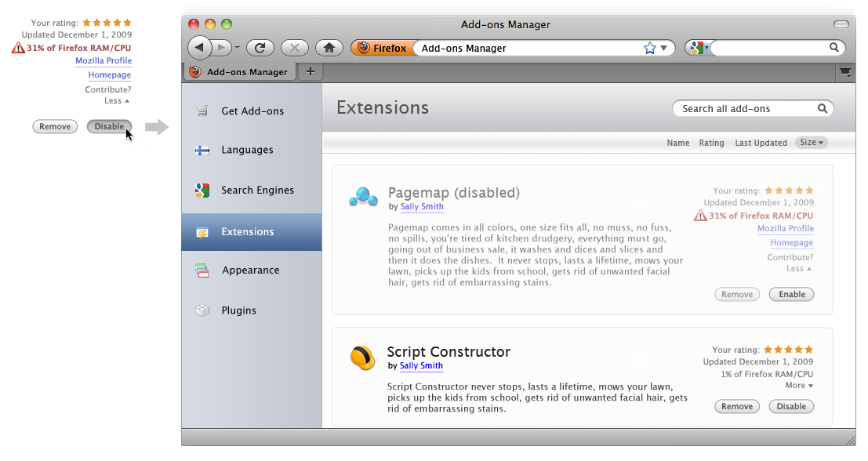Go to the Home page icon
Viewport: 868px width, 461px height.
pyautogui.click(x=329, y=48)
